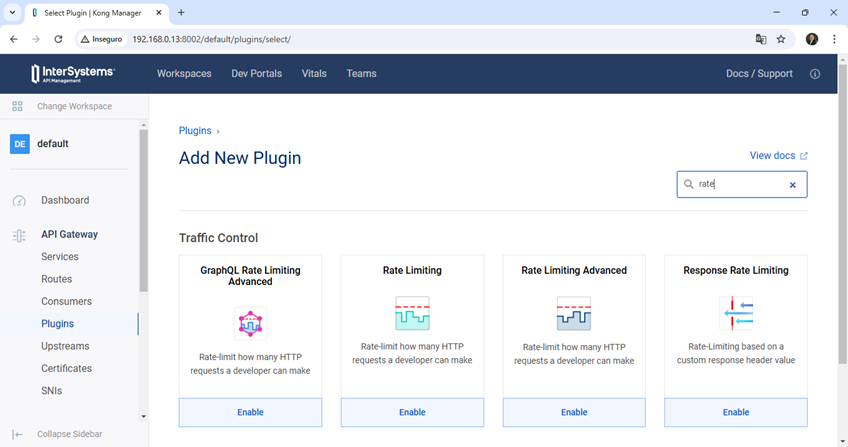Image resolution: width=848 pixels, height=447 pixels.
Task: Enable the Rate Limiting plugin
Action: [x=412, y=412]
